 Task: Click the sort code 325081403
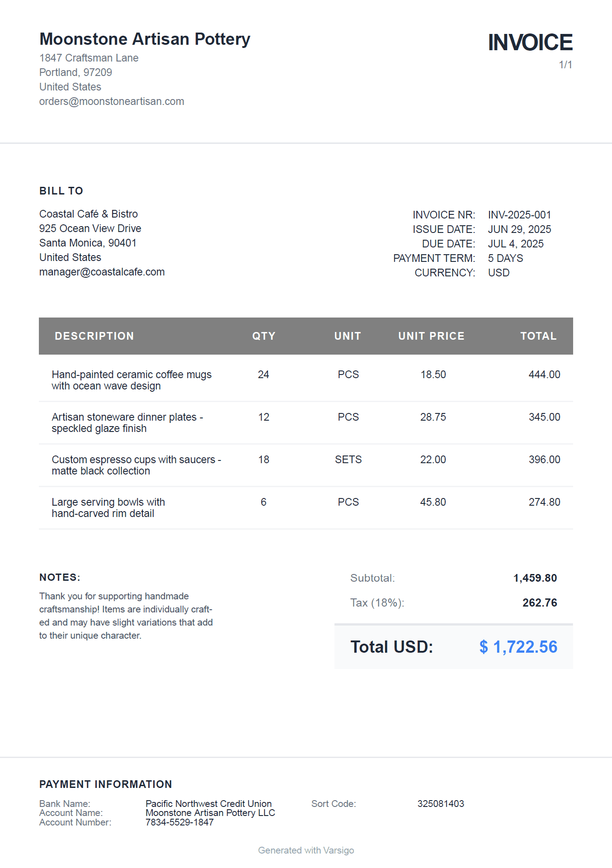[440, 804]
